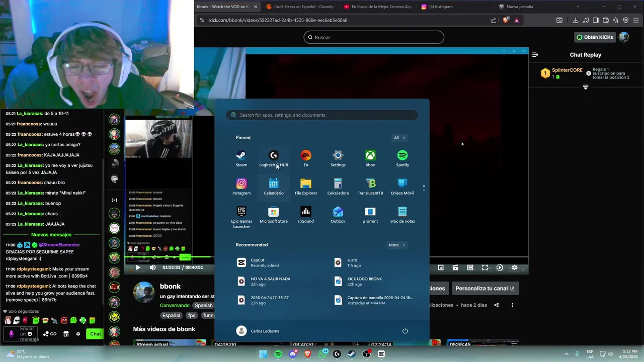
Task: Open Brave VPN shield toolbar icon
Action: click(626, 20)
